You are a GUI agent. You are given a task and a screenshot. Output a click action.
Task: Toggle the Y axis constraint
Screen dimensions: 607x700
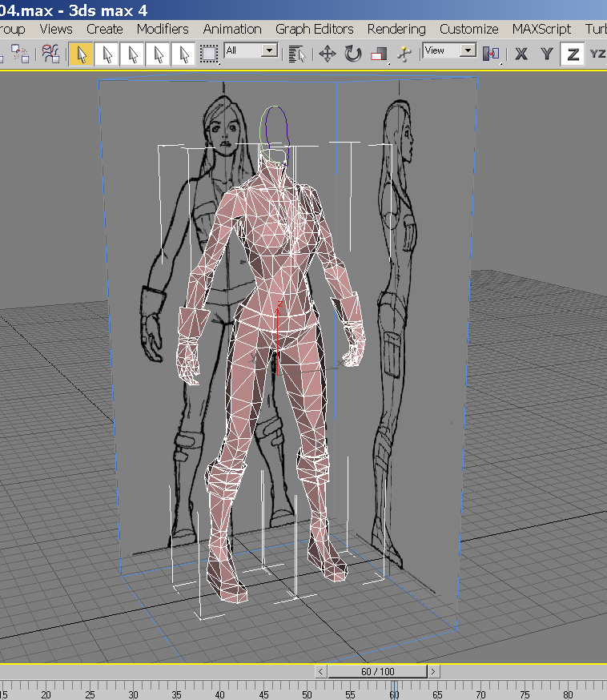pyautogui.click(x=547, y=54)
